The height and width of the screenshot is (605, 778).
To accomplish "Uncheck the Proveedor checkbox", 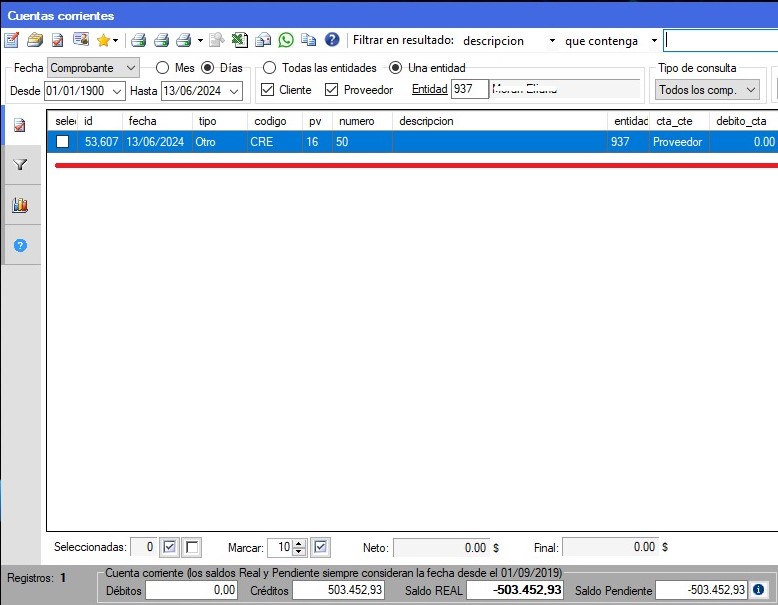I will (x=332, y=90).
